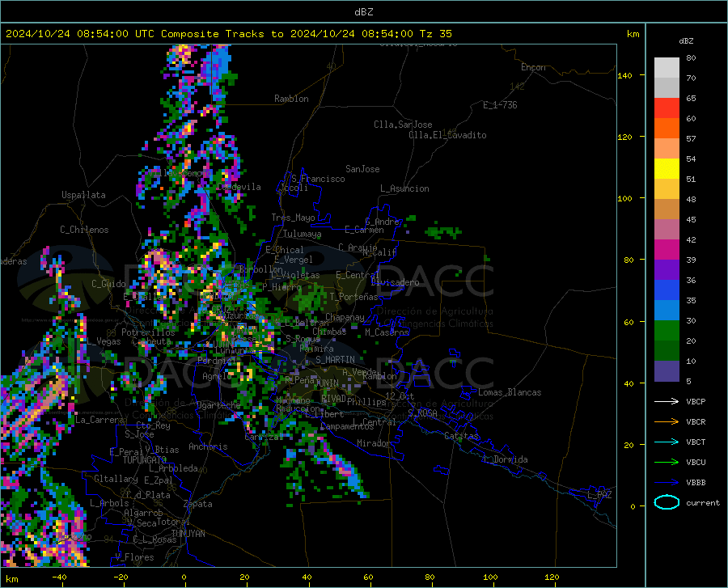Select the La_Carrera map label
Image resolution: width=728 pixels, height=588 pixels.
[99, 420]
